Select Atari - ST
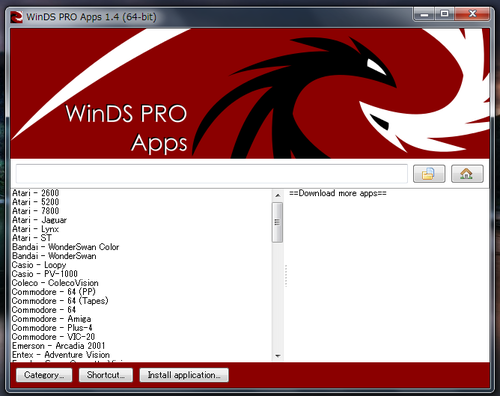Image resolution: width=500 pixels, height=396 pixels. click(32, 238)
